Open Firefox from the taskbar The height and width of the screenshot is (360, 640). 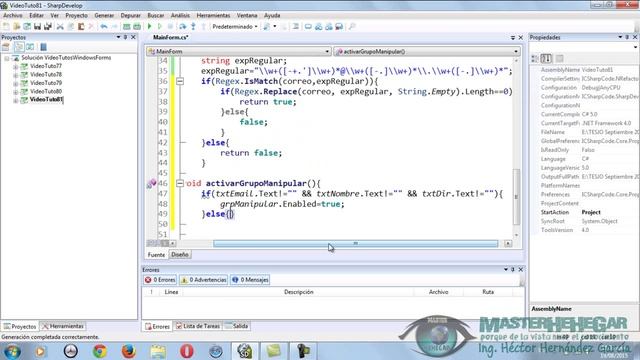[129, 351]
